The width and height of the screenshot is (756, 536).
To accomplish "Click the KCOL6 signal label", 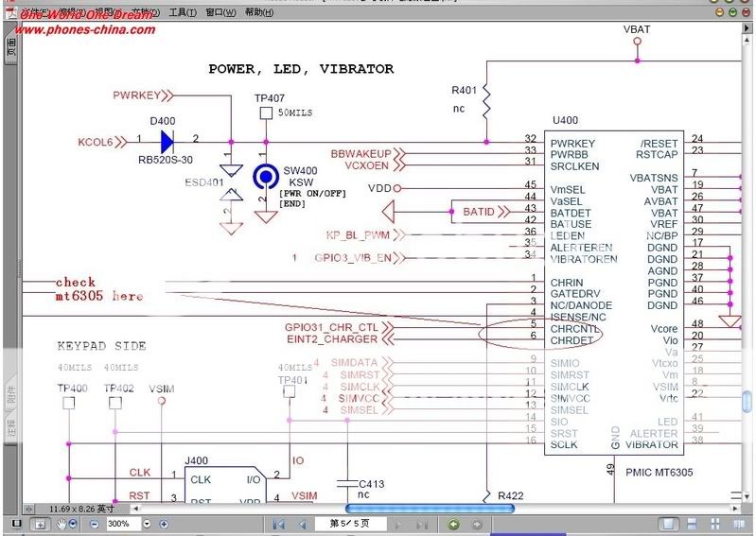I will (x=95, y=142).
